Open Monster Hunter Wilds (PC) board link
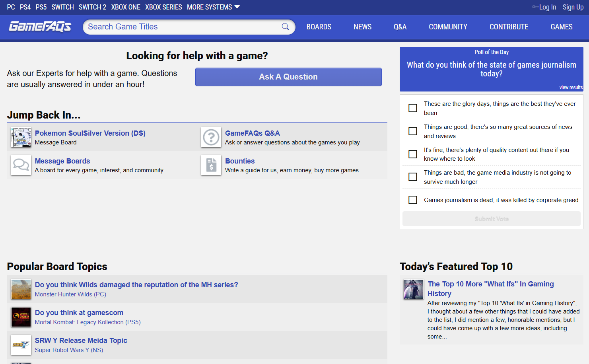The image size is (589, 364). [70, 294]
